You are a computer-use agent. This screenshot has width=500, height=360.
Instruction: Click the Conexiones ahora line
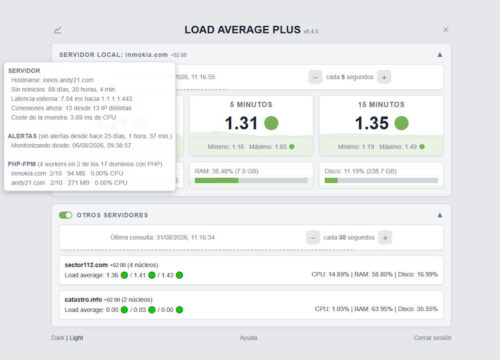[x=71, y=108]
